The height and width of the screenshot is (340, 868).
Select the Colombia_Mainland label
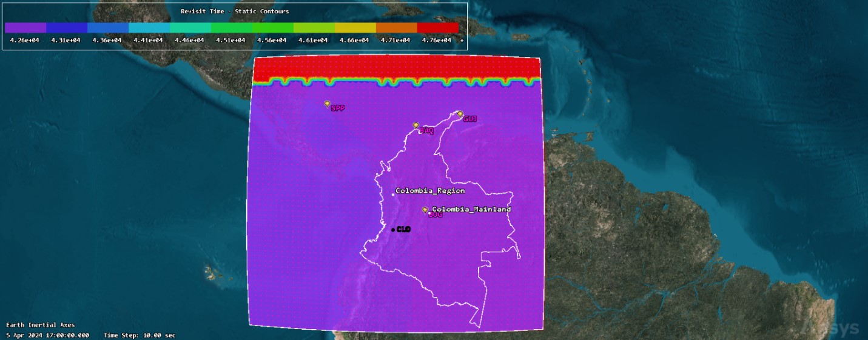(x=471, y=209)
